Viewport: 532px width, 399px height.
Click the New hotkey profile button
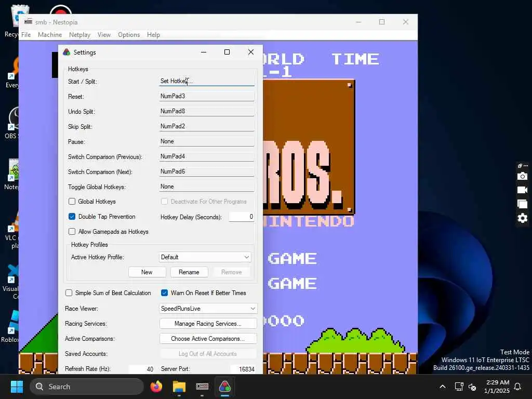(147, 272)
